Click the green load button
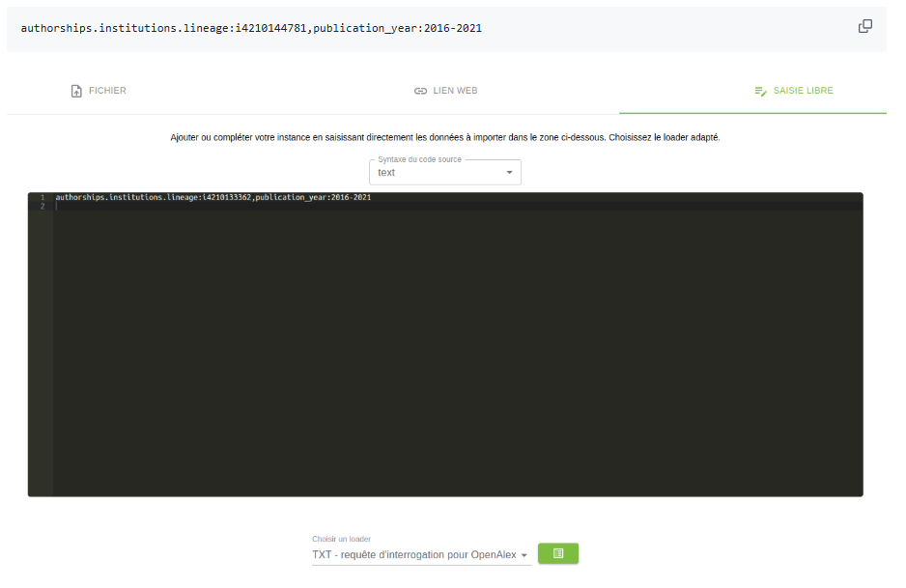Viewport: 906px width, 588px height. tap(557, 553)
